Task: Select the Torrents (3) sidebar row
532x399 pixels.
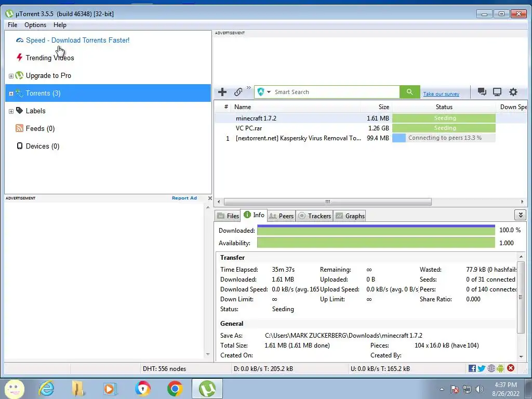Action: pos(108,93)
